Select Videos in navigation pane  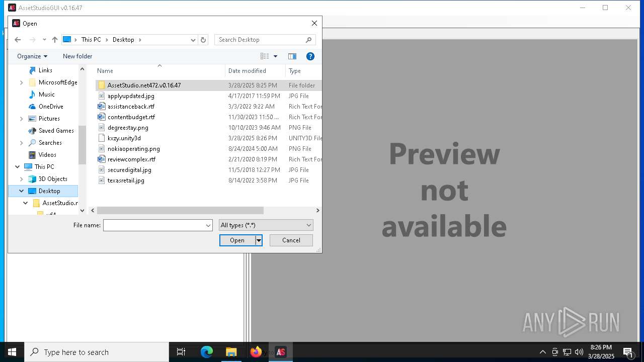pos(47,155)
